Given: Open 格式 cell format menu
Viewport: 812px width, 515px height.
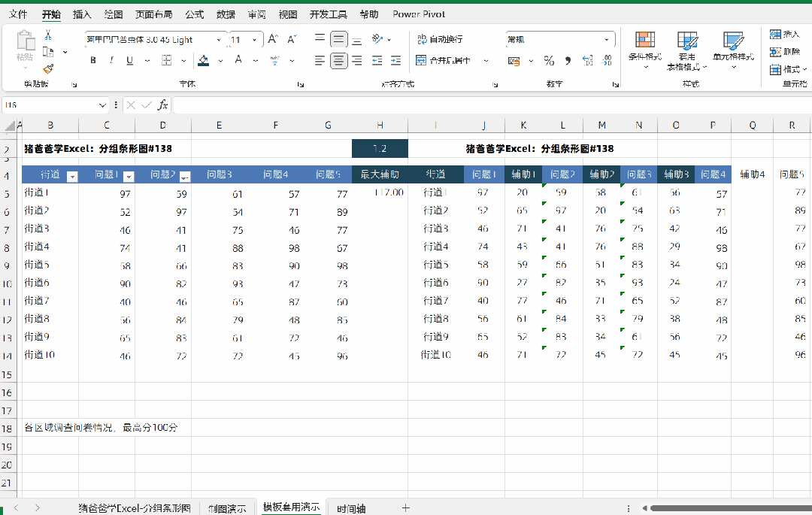Looking at the screenshot, I should click(788, 69).
